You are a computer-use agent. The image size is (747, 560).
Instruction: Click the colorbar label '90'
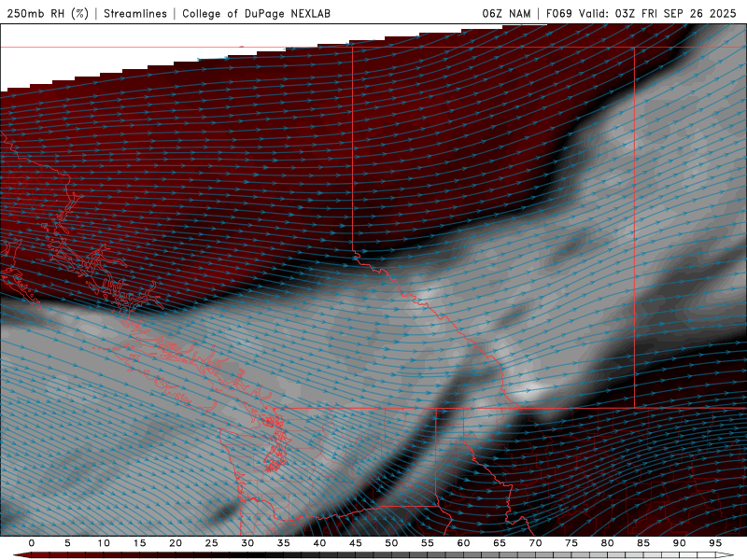[x=679, y=543]
